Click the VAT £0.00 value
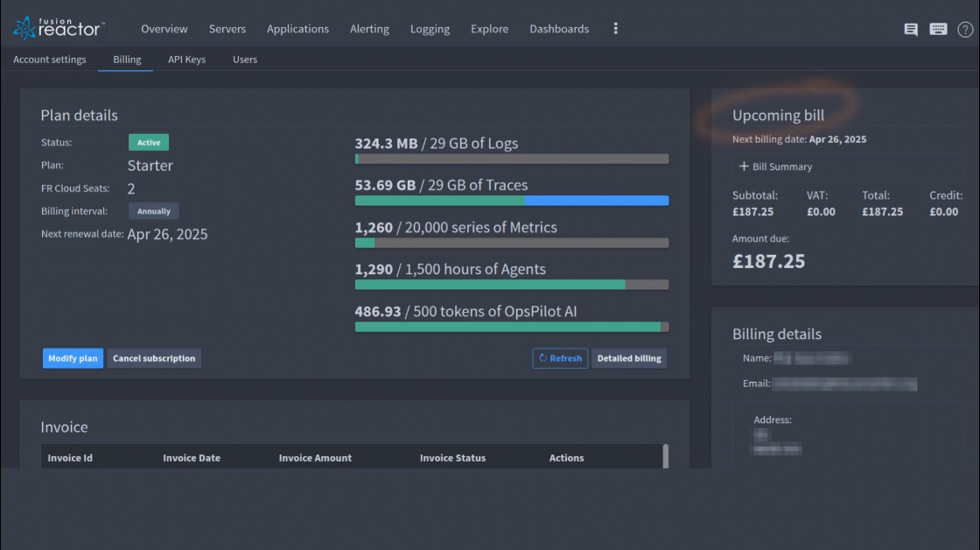Image resolution: width=980 pixels, height=550 pixels. coord(821,211)
